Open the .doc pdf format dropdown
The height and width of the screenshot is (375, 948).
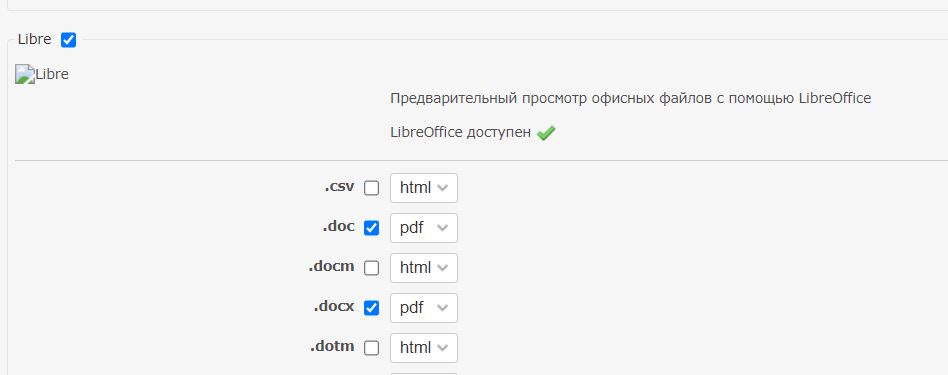click(x=424, y=228)
